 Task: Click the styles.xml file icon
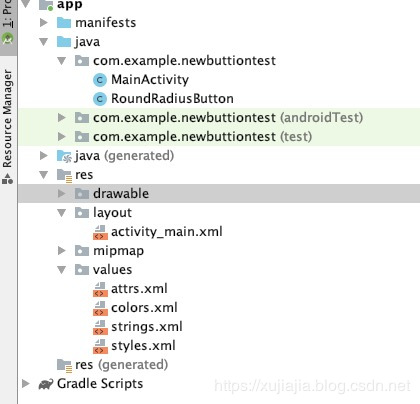[100, 347]
